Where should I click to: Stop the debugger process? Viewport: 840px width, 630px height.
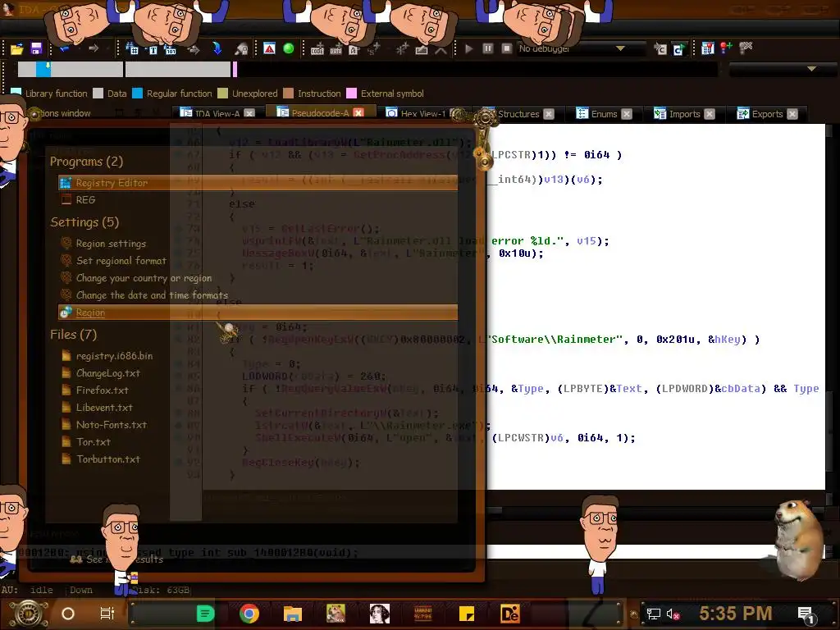coord(506,48)
